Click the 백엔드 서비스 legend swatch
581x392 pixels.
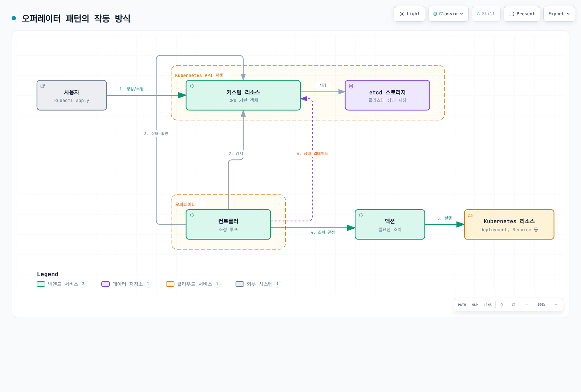pyautogui.click(x=41, y=284)
